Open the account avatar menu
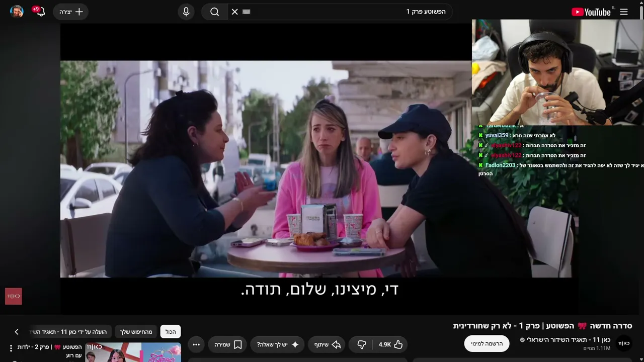This screenshot has height=362, width=644. click(x=17, y=12)
